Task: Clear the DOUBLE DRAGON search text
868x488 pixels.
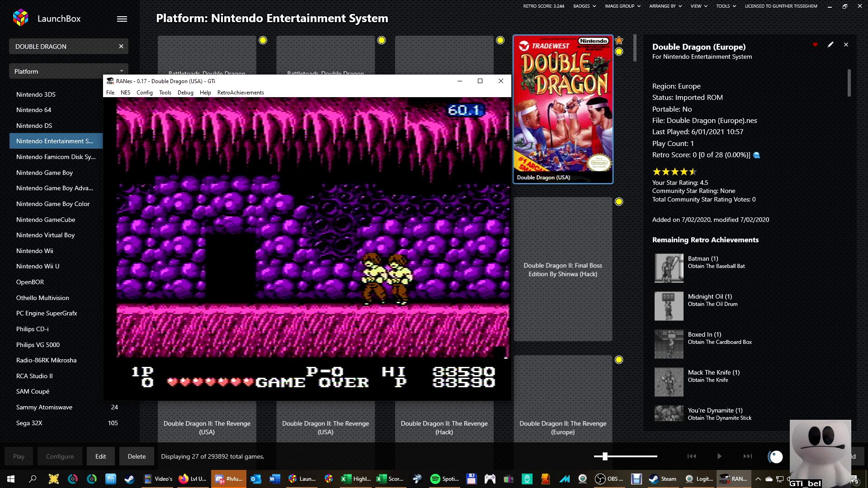Action: click(121, 47)
